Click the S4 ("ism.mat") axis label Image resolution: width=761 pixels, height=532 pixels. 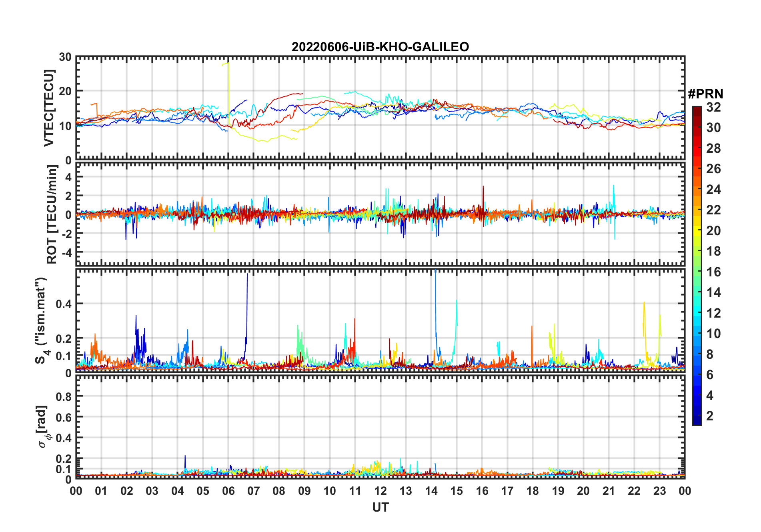[42, 320]
